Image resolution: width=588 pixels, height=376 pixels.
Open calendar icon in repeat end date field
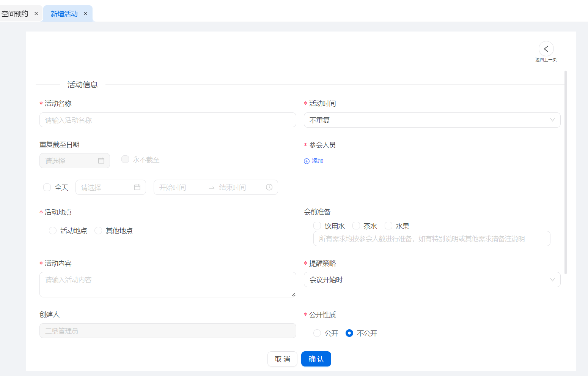pyautogui.click(x=101, y=161)
